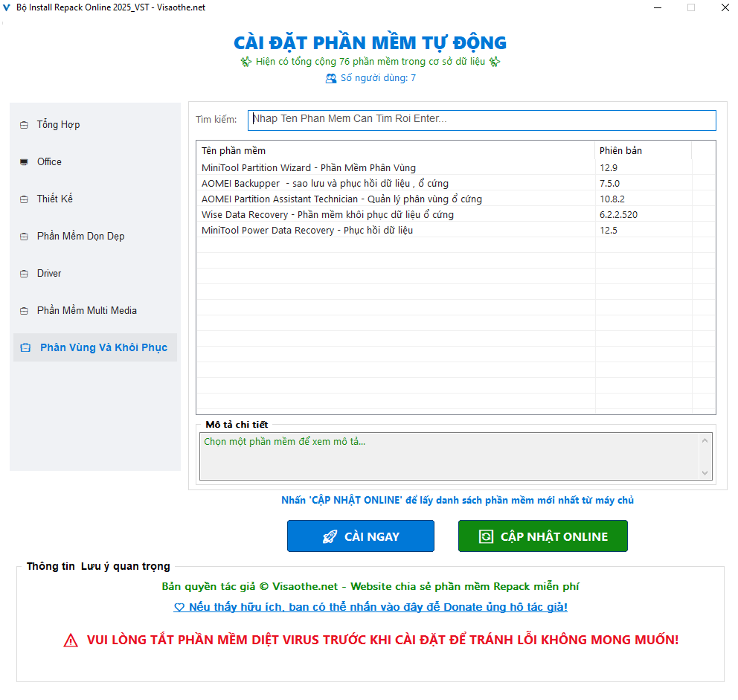Screen dimensions: 738x700
Task: Click the CẬP NHẬT ONLINE button
Action: 542,536
